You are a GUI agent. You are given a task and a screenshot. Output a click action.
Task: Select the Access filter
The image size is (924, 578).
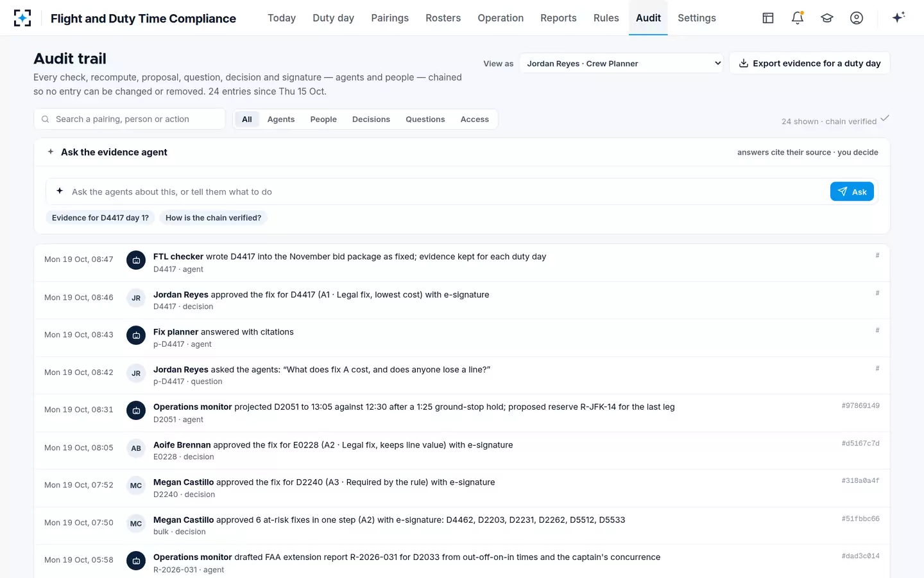coord(475,119)
